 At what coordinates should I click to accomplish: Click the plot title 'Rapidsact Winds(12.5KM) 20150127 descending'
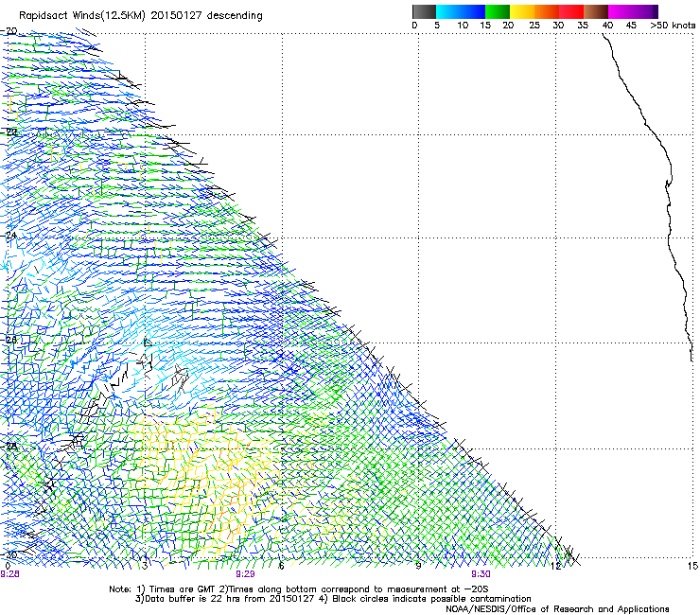(x=141, y=15)
